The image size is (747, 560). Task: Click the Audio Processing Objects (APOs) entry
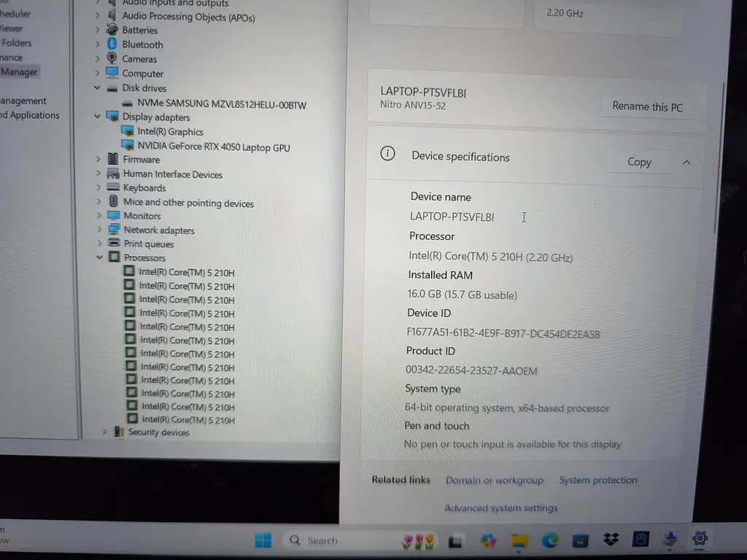189,17
